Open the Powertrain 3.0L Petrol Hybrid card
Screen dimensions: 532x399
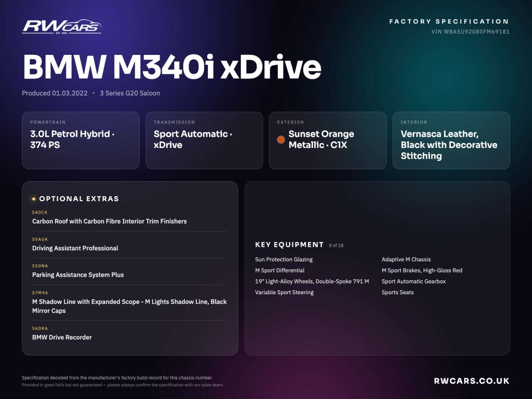81,140
